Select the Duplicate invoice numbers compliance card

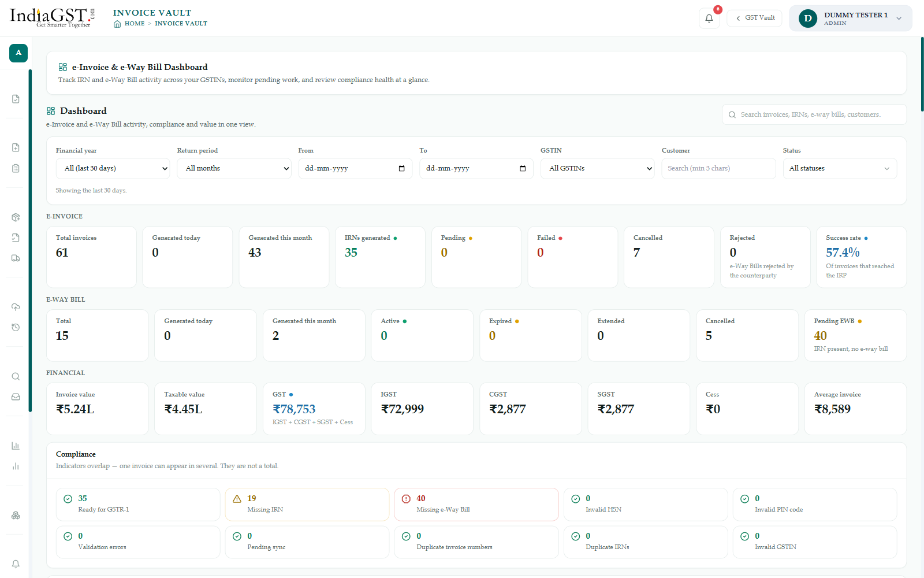[x=476, y=542]
